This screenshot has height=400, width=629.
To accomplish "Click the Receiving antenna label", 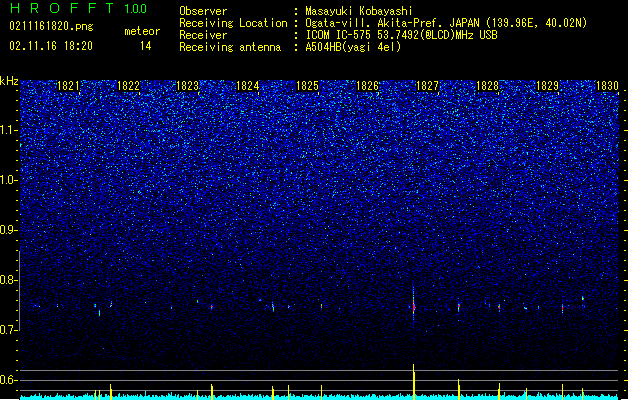I will [230, 47].
